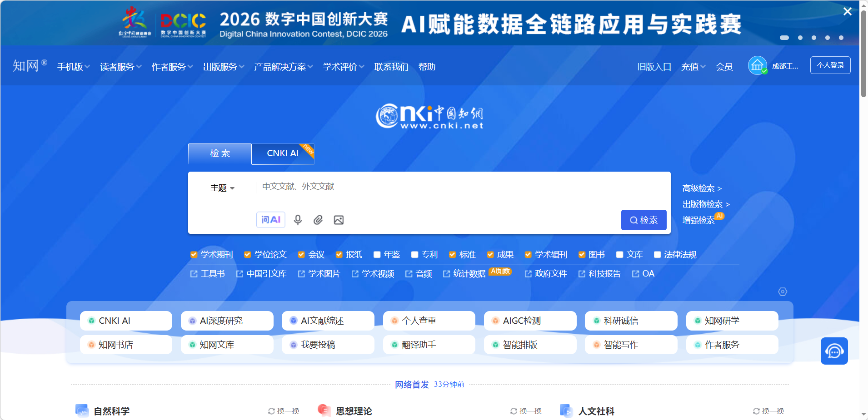Click the 思想理论 section icon

(324, 410)
